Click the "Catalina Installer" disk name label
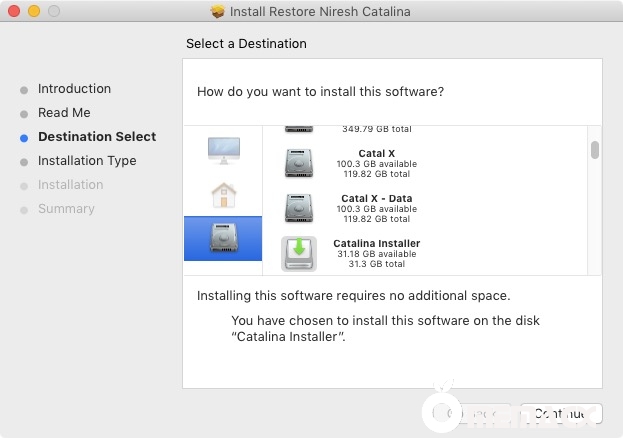 [376, 243]
